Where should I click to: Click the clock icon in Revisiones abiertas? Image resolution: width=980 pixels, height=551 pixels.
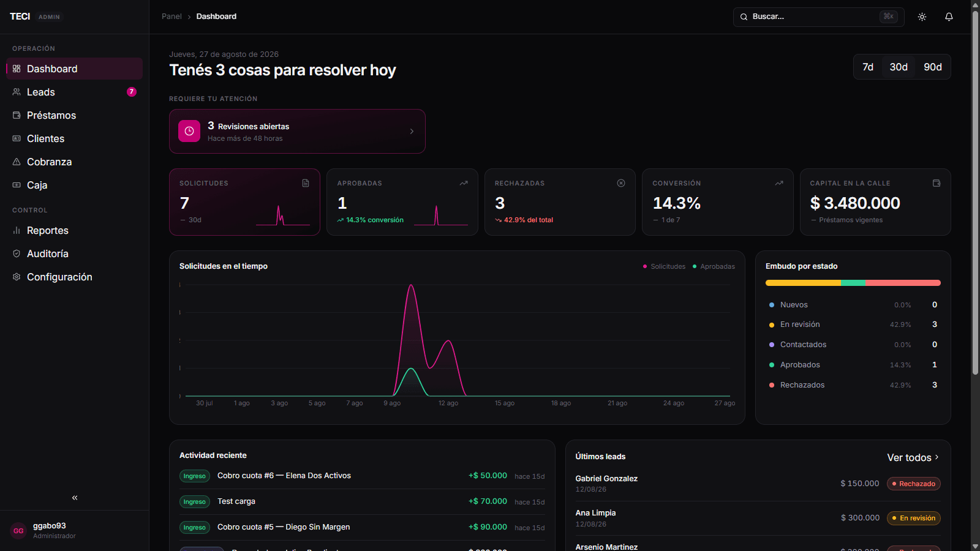point(189,131)
